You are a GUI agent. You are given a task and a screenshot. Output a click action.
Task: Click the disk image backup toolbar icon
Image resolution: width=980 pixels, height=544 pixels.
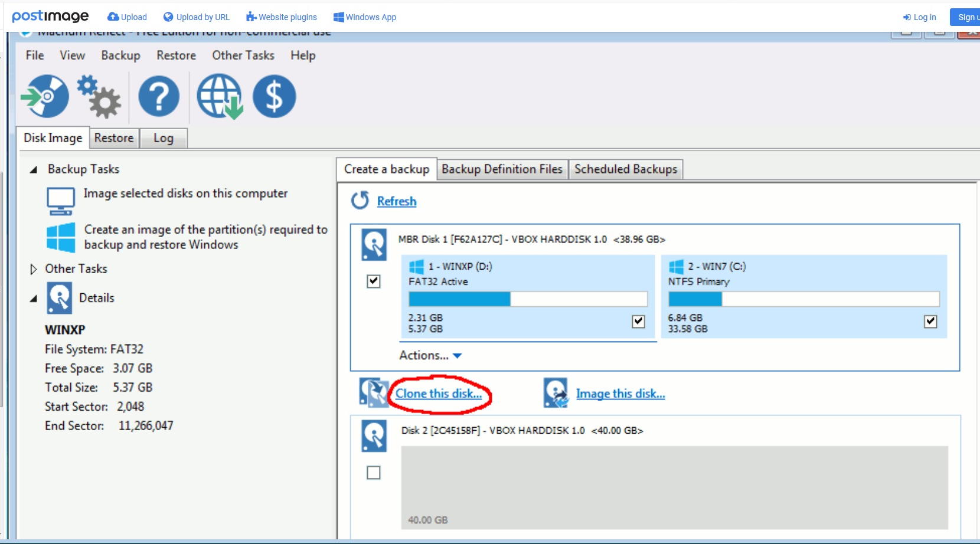pos(45,96)
